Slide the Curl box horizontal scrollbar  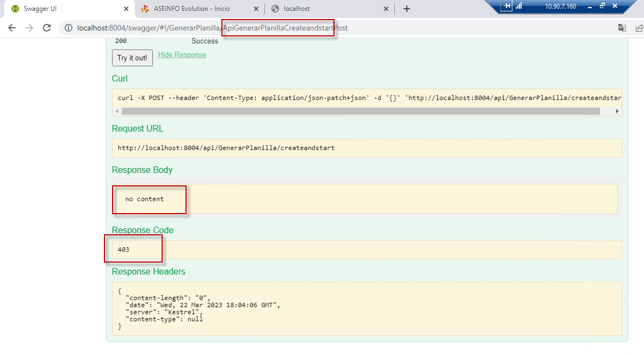(361, 111)
